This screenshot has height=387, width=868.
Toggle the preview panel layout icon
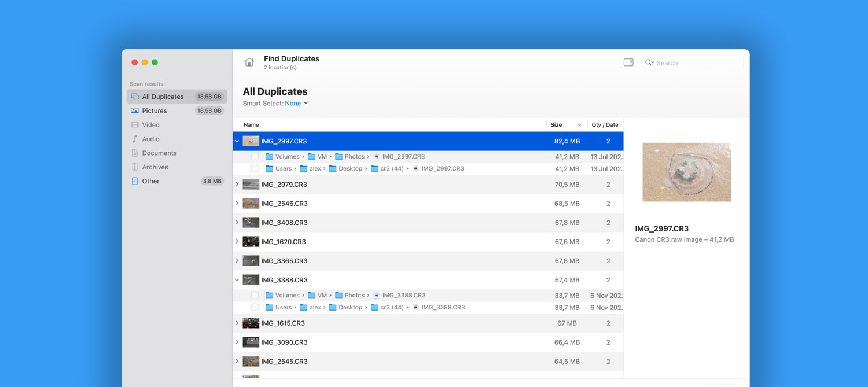click(x=628, y=62)
